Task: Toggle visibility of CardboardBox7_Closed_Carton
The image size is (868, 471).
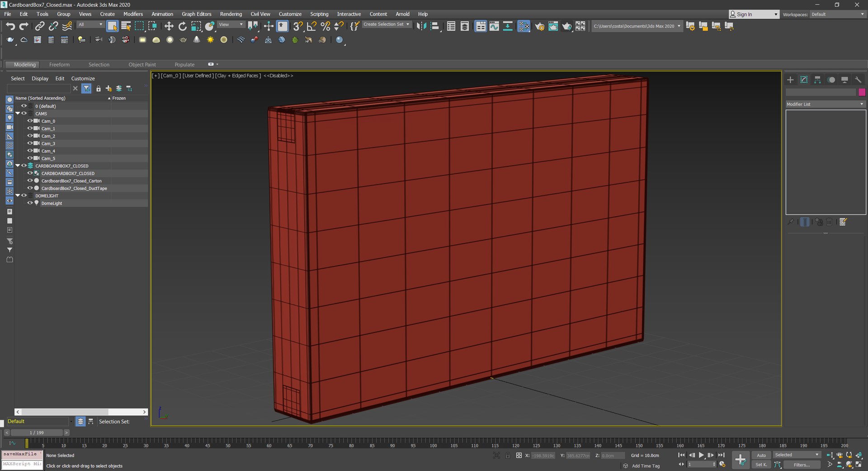Action: [30, 181]
